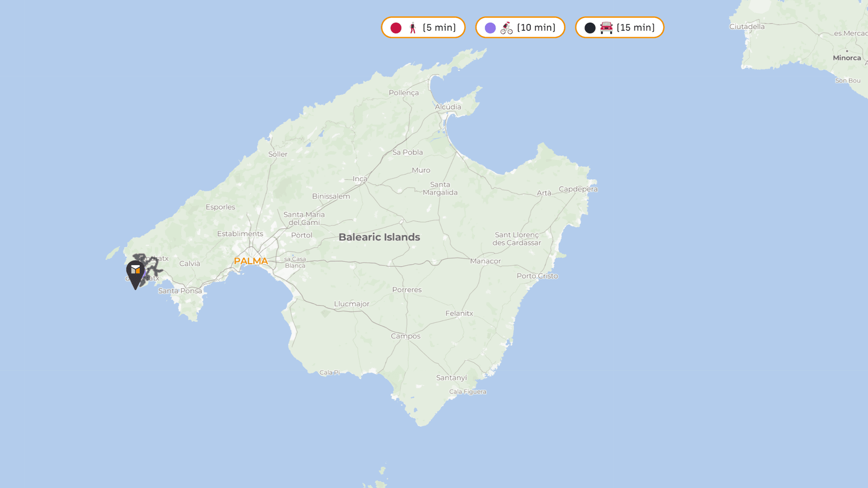Click the black location marker pin near Andratx
Screen dimensions: 868x488
pos(135,274)
